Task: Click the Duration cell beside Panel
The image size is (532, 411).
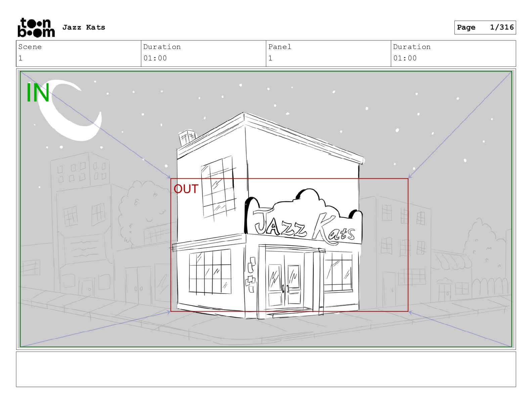Action: (x=453, y=53)
